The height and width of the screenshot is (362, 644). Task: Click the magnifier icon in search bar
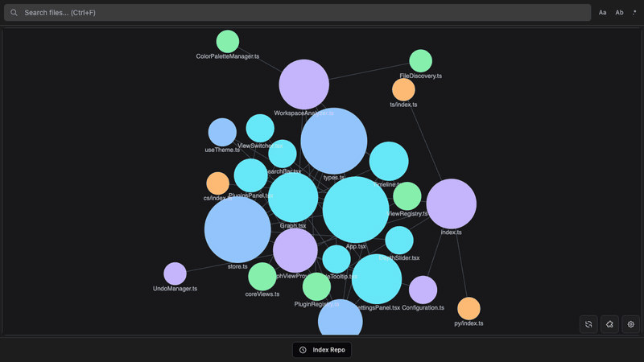pos(14,13)
